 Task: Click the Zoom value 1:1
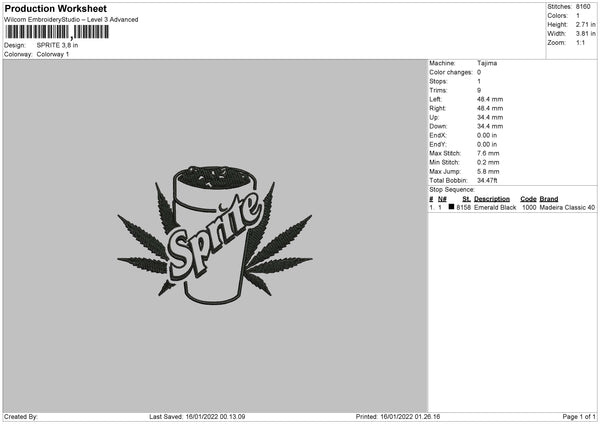coord(580,42)
